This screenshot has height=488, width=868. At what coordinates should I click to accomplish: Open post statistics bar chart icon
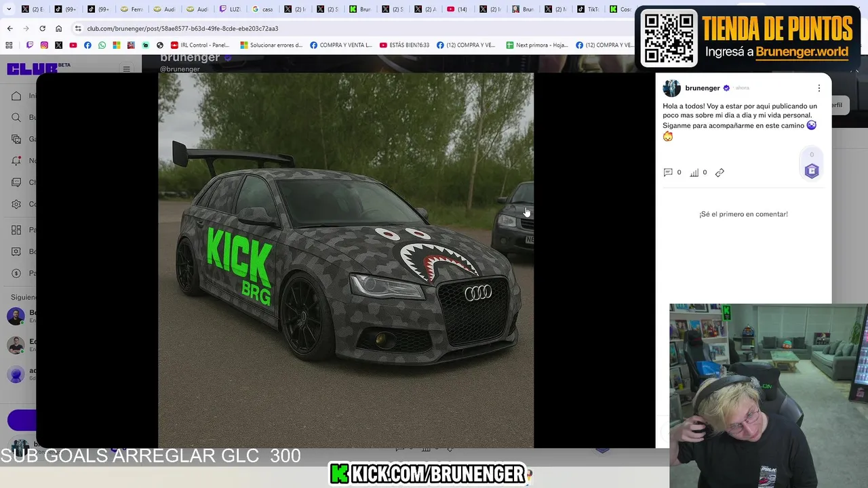tap(694, 173)
